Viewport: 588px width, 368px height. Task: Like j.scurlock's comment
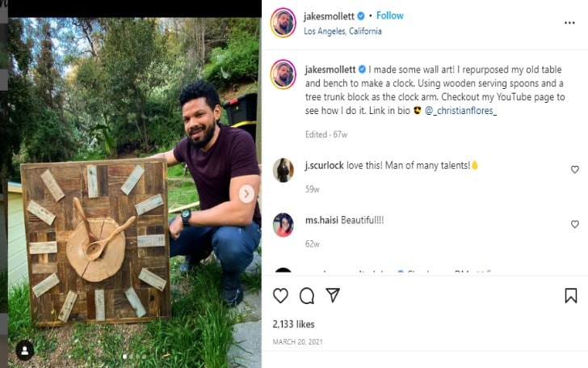point(574,170)
